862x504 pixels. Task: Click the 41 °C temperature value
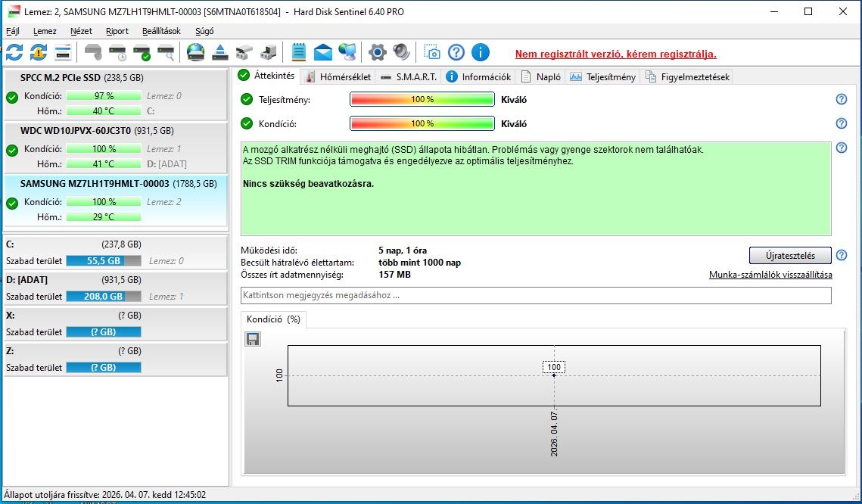(x=104, y=163)
